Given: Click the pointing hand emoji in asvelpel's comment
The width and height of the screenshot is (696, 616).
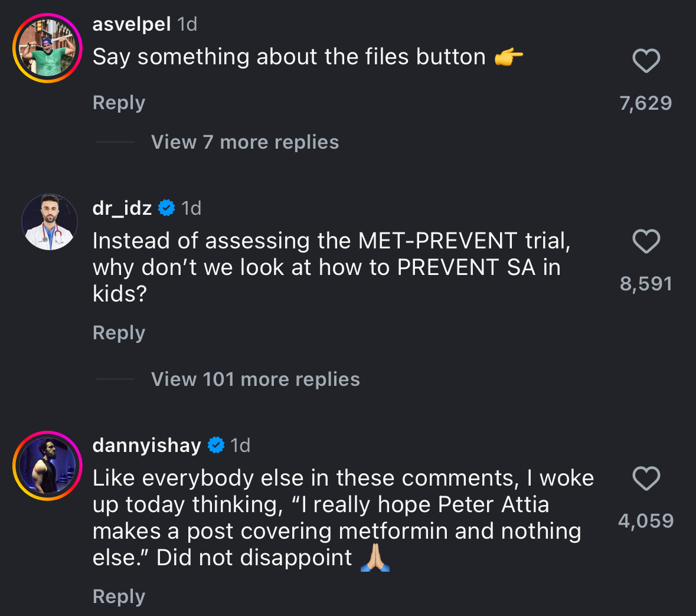Looking at the screenshot, I should coord(508,57).
